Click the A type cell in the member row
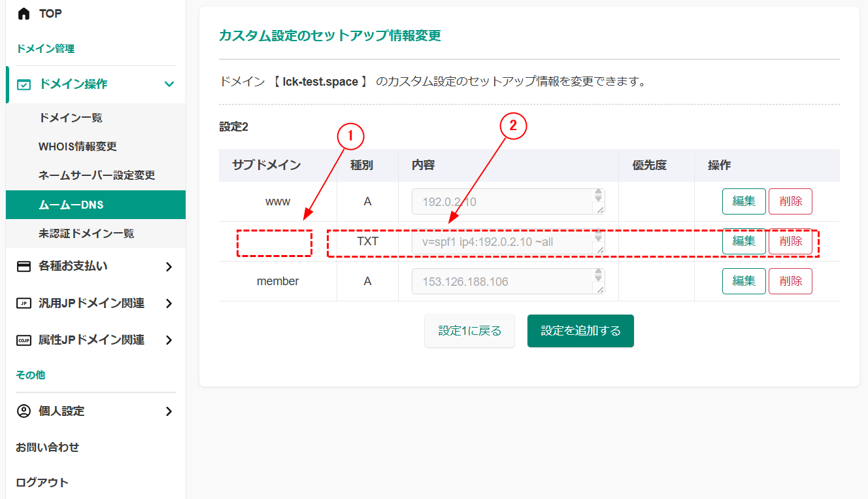868x499 pixels. (x=367, y=281)
